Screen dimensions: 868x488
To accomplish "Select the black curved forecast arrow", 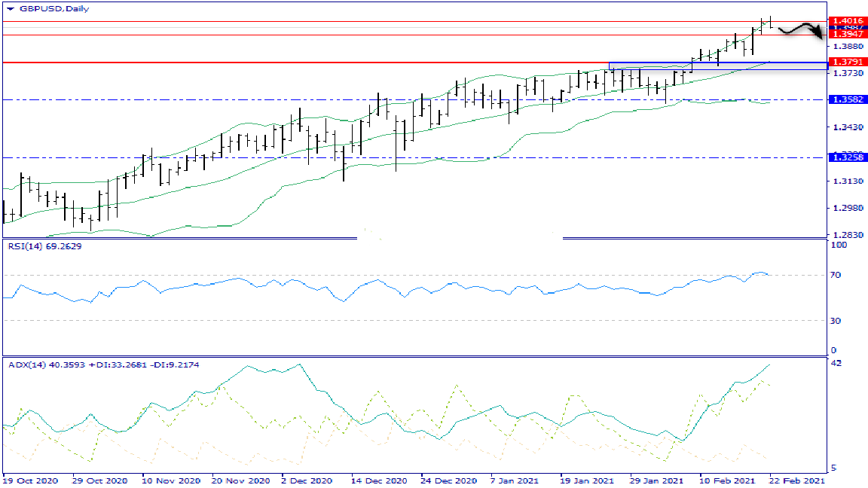I will coord(802,30).
